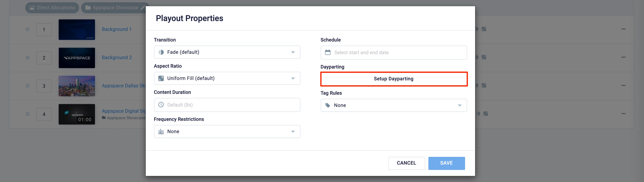Switch to the Direct Allocations tab
The image size is (644, 182).
(x=52, y=8)
